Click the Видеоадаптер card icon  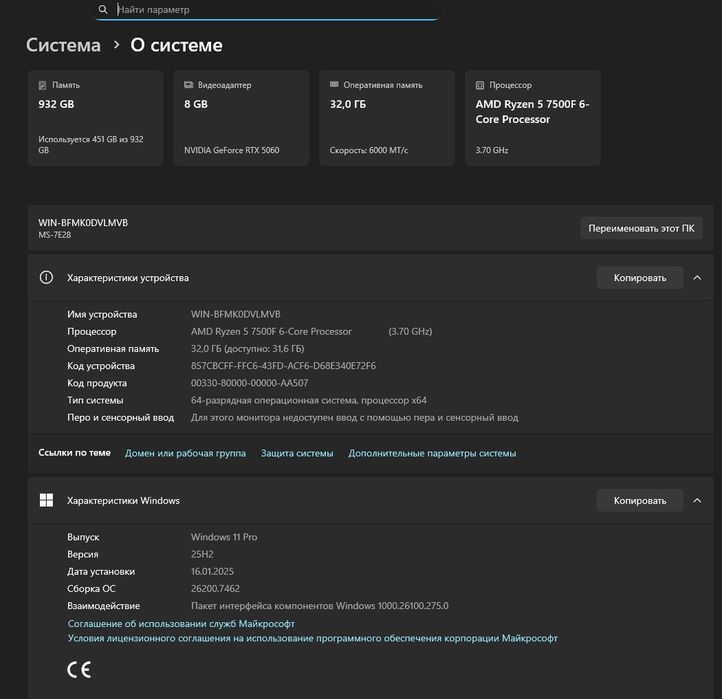tap(188, 85)
